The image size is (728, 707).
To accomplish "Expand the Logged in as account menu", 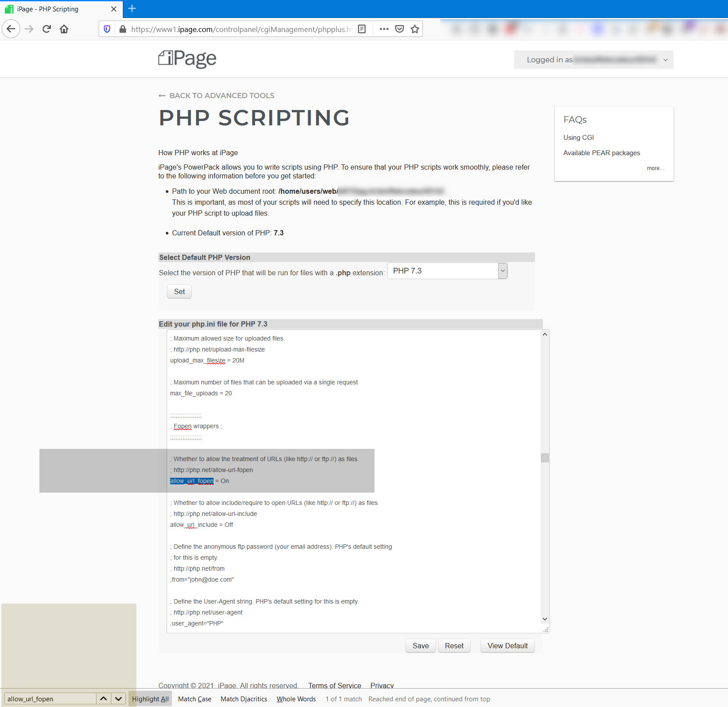I will [x=593, y=60].
